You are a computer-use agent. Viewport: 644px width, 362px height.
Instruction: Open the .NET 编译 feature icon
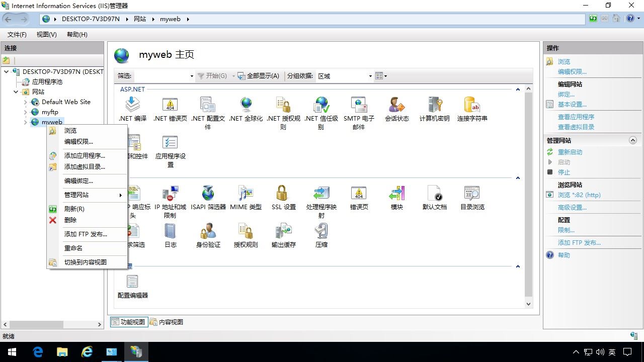(x=132, y=109)
